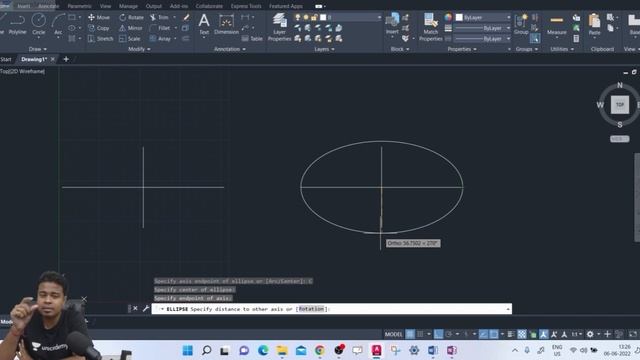Select the Erase tool in Modify panel

tap(186, 18)
